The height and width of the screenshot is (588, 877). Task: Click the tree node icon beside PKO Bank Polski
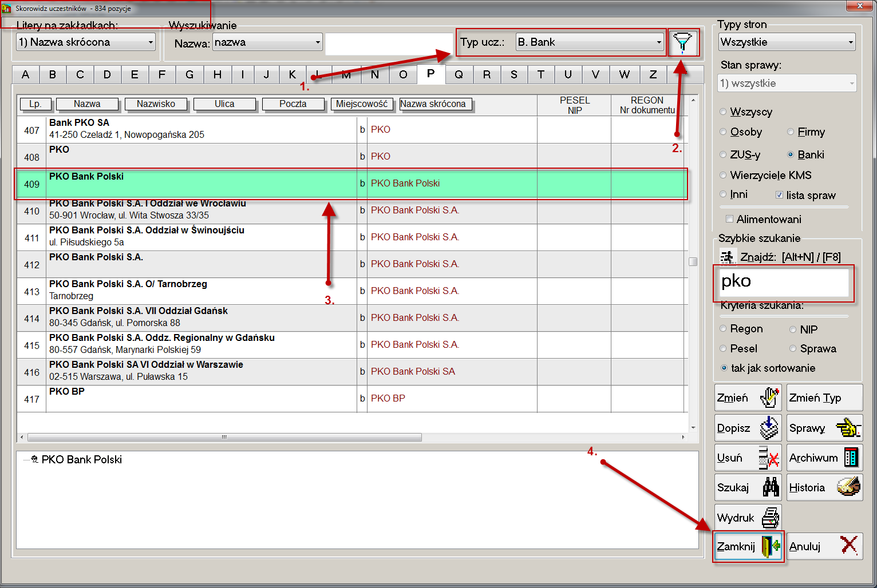click(x=34, y=459)
